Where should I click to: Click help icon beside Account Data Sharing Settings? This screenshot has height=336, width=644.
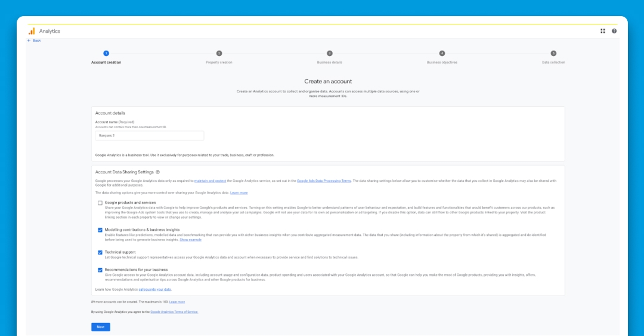157,172
